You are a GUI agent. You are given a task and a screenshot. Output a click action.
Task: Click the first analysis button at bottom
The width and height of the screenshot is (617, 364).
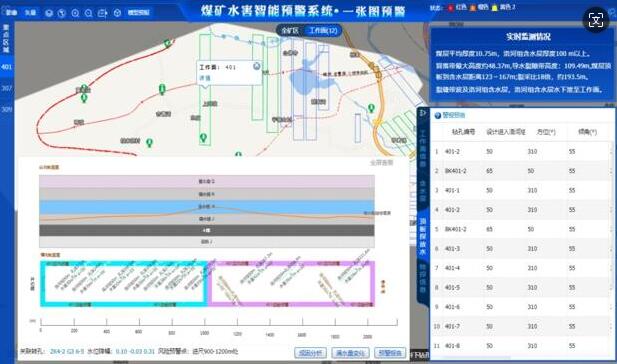click(310, 353)
